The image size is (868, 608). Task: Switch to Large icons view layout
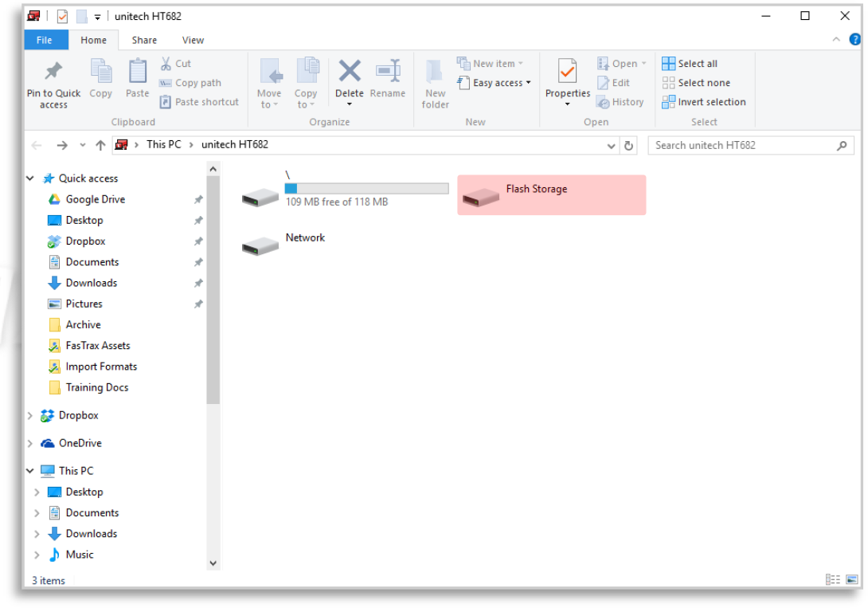click(852, 579)
